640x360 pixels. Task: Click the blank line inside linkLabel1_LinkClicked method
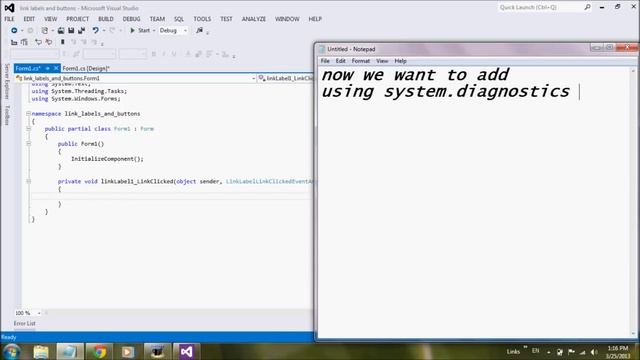click(x=171, y=196)
